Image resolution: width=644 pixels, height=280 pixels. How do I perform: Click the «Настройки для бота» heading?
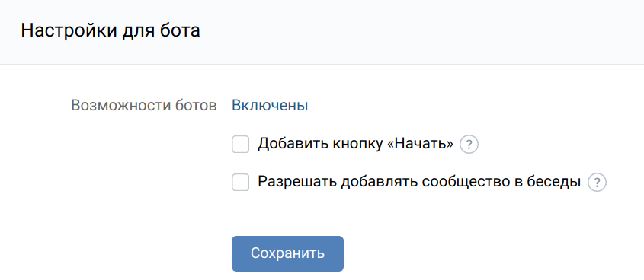pos(111,31)
